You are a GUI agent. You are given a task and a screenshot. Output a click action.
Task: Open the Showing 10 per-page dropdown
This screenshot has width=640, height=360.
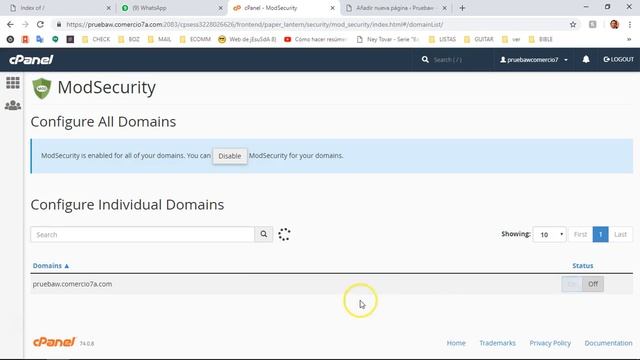(549, 234)
